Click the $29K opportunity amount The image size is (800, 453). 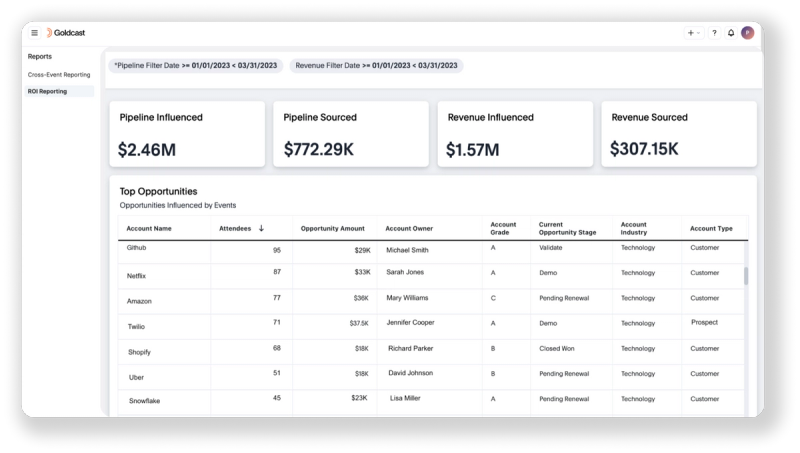pyautogui.click(x=363, y=250)
